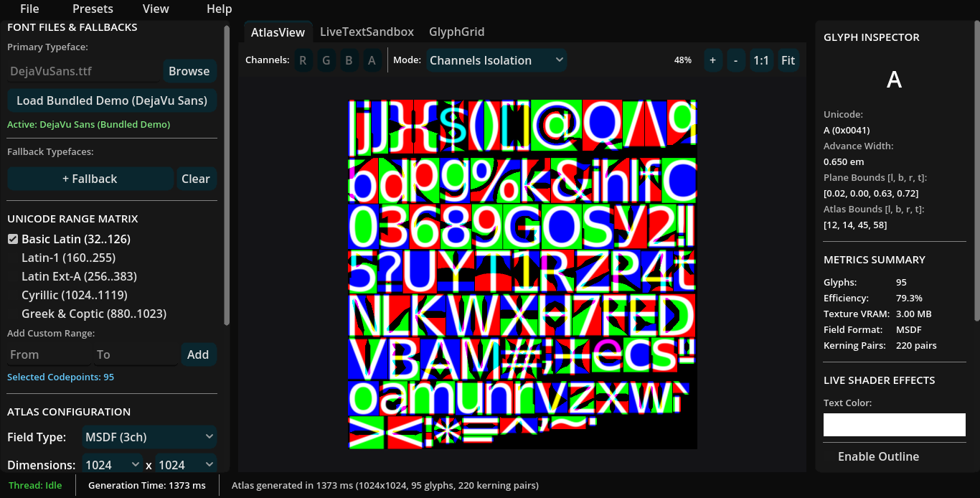This screenshot has width=980, height=498.
Task: Uncheck the Basic Latin (32..126) checkbox
Action: click(x=12, y=239)
